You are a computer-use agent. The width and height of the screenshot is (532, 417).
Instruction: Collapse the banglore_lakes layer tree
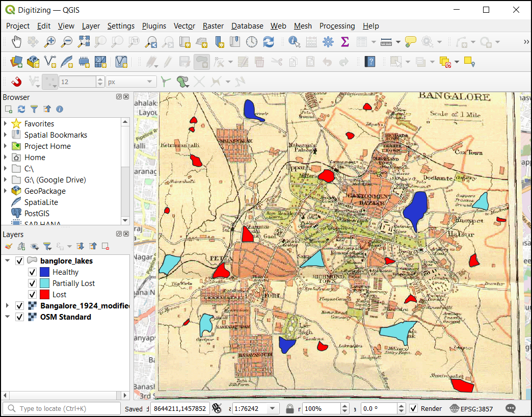7,260
